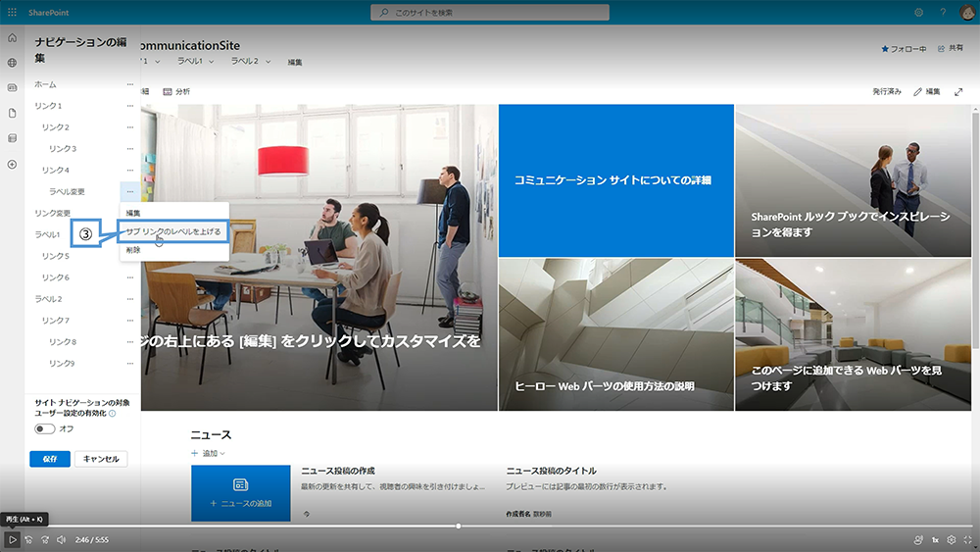Open the 追加 dropdown under ニュース
This screenshot has width=980, height=552.
[208, 453]
